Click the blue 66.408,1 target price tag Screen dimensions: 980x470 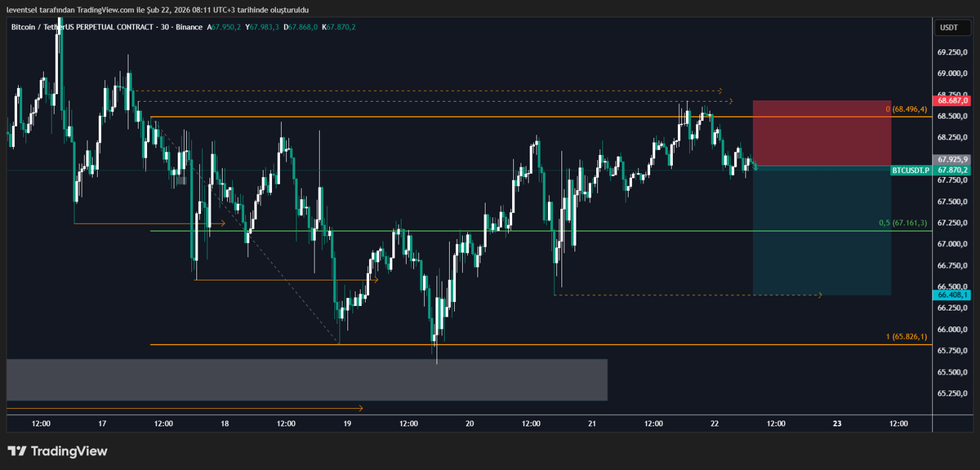(953, 295)
